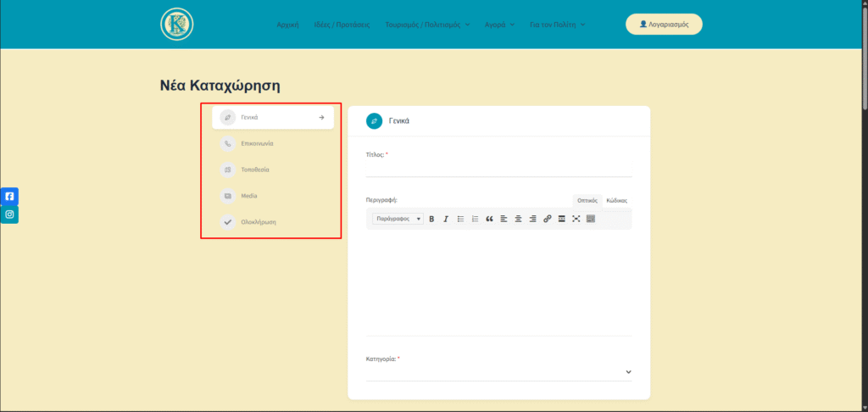Apply italic formatting in the editor
The height and width of the screenshot is (412, 868).
click(x=446, y=219)
